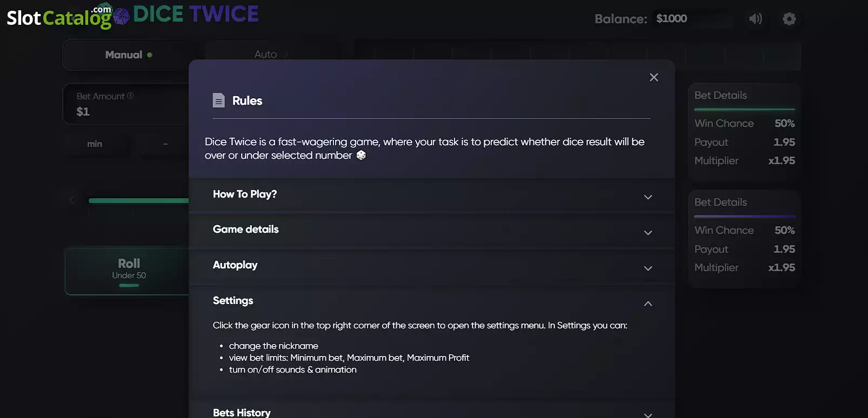Expand the Autoplay section chevron
868x418 pixels.
pyautogui.click(x=648, y=268)
